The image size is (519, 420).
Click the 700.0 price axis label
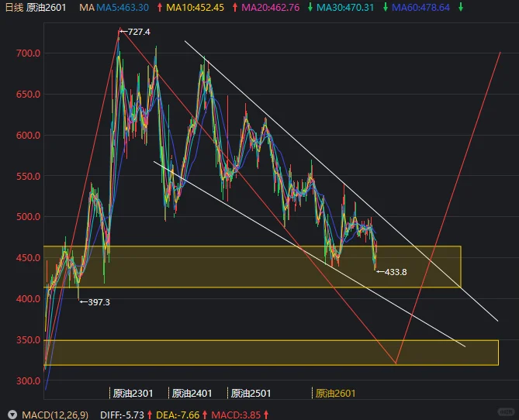tap(29, 53)
